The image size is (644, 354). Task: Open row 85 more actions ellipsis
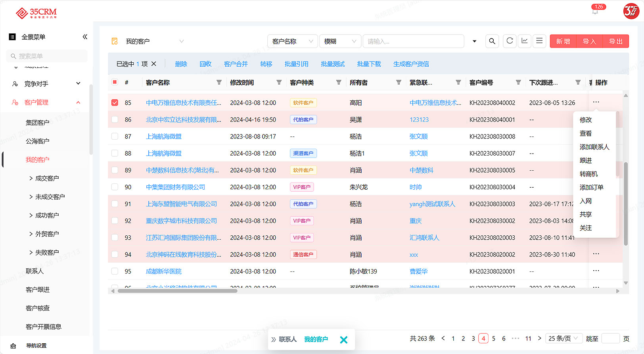596,102
